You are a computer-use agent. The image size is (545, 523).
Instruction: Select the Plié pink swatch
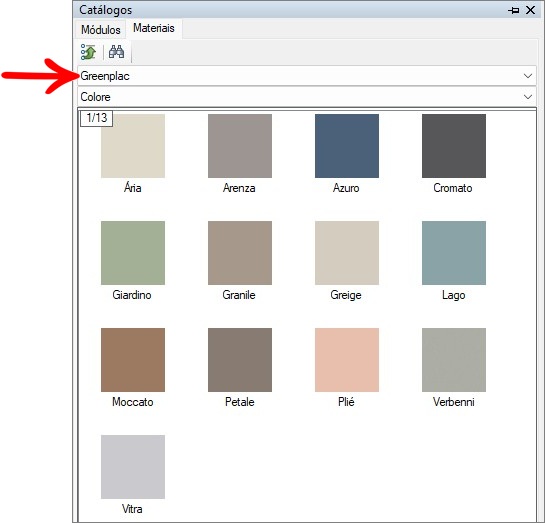click(347, 360)
